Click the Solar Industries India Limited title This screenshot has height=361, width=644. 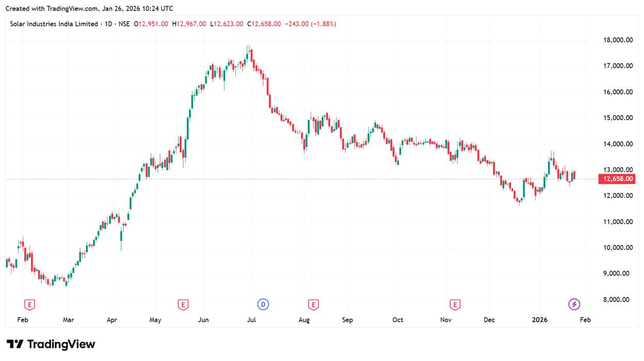point(54,24)
